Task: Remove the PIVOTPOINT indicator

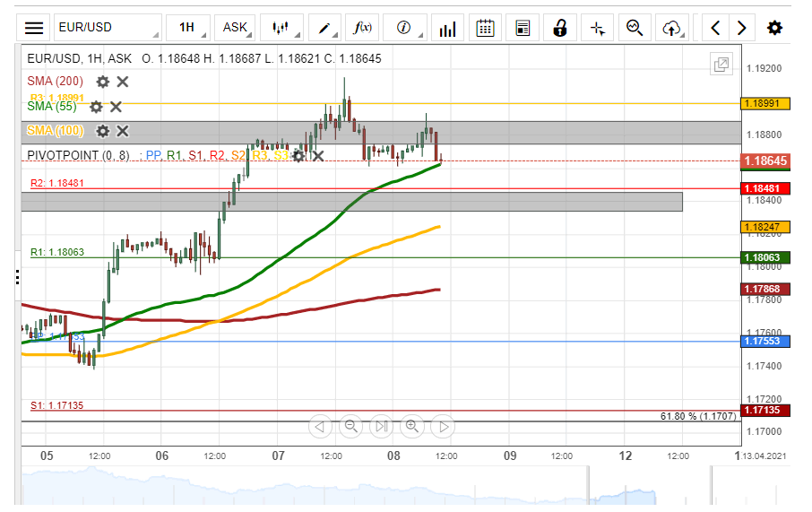Action: tap(317, 156)
